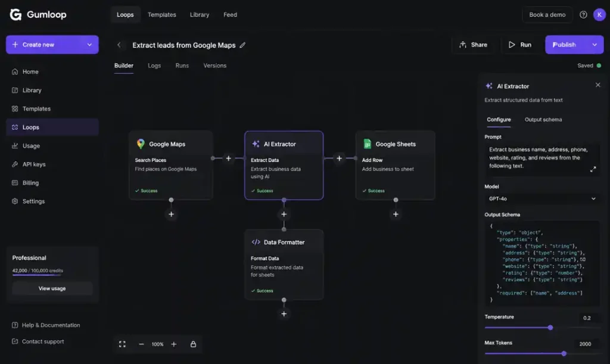Image resolution: width=610 pixels, height=364 pixels.
Task: Open the help question mark icon
Action: (x=583, y=14)
